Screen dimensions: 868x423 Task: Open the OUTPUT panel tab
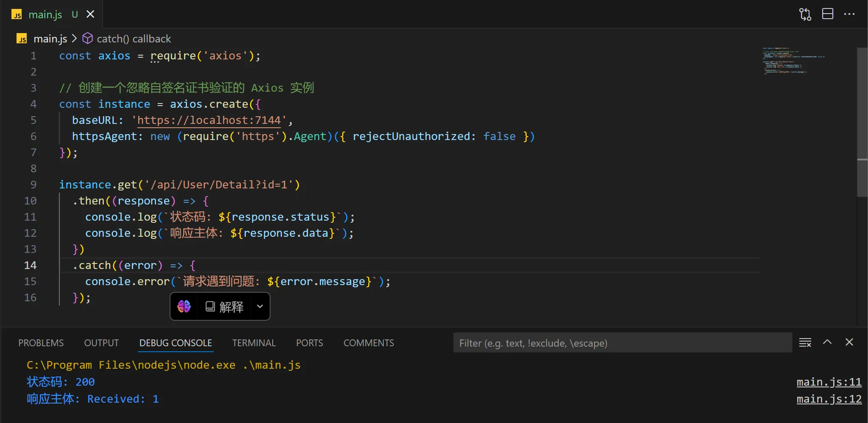point(101,343)
